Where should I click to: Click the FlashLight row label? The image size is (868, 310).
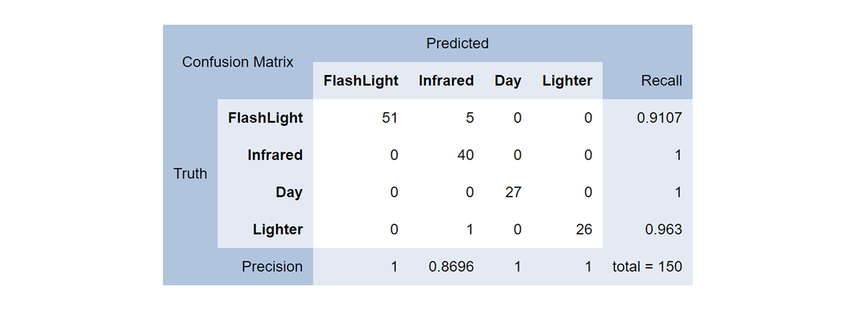coord(265,118)
